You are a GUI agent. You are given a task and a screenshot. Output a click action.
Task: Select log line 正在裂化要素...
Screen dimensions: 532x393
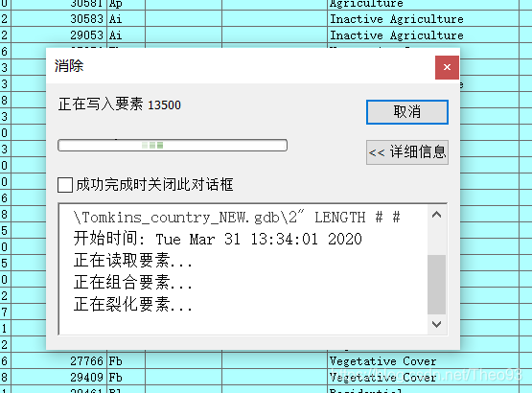[133, 304]
